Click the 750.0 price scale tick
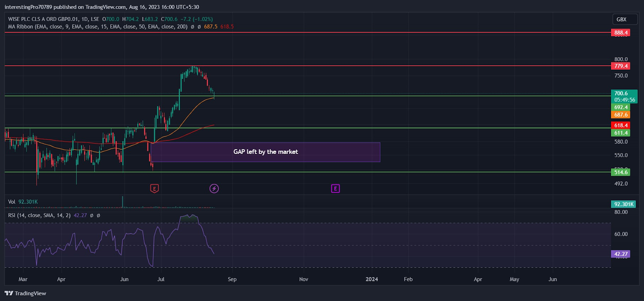This screenshot has height=301, width=644. pyautogui.click(x=621, y=76)
